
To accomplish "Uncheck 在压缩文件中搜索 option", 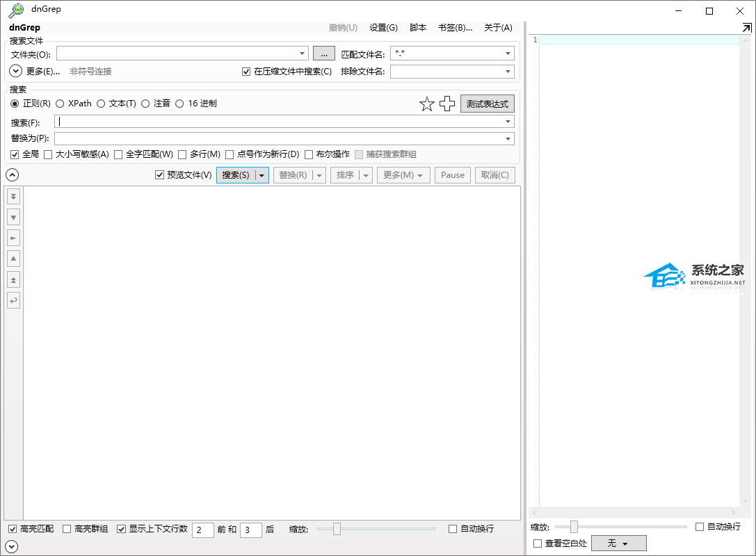I will click(x=246, y=72).
